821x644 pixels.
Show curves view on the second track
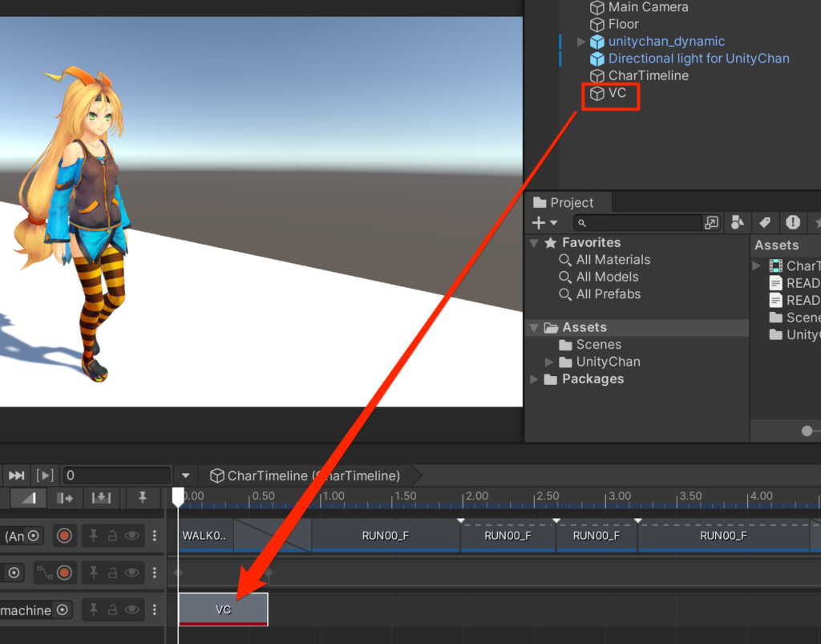pos(45,573)
